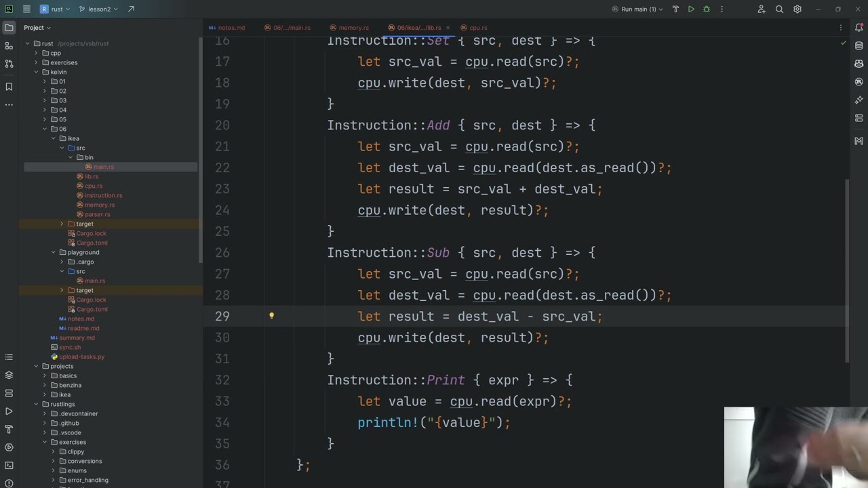Open the rust project dropdown
This screenshot has width=868, height=488.
click(55, 9)
